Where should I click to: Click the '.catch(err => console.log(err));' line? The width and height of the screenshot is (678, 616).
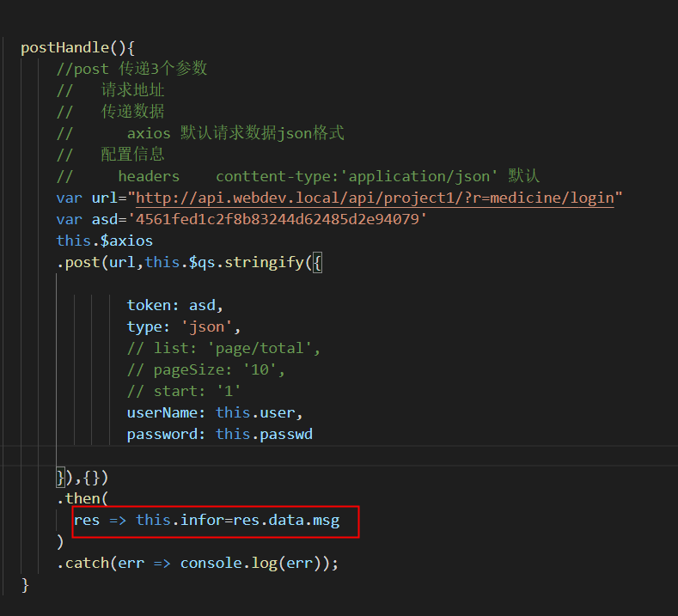(198, 563)
